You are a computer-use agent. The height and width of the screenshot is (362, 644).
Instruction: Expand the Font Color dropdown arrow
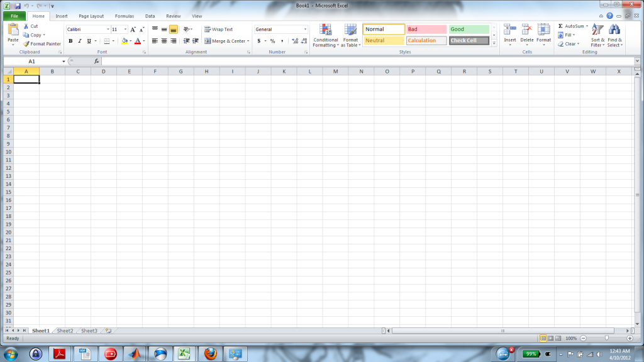coord(144,41)
